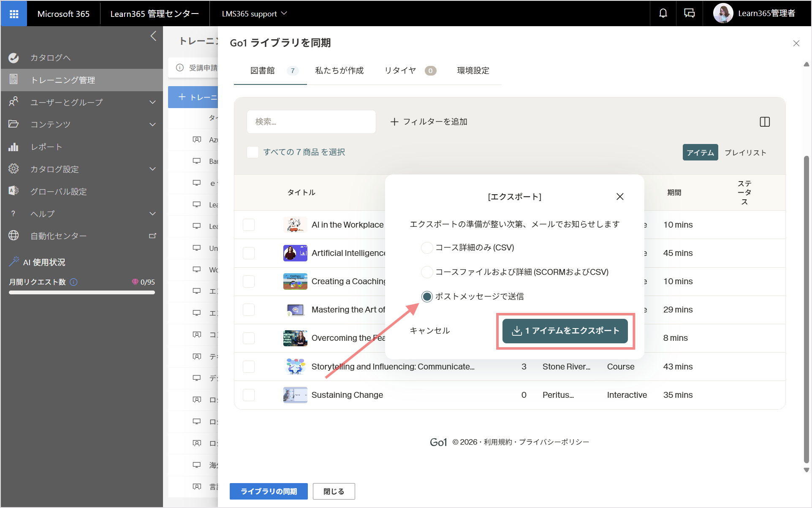Click the AI in the Workplace thumbnail
Viewport: 812px width, 508px height.
click(295, 225)
